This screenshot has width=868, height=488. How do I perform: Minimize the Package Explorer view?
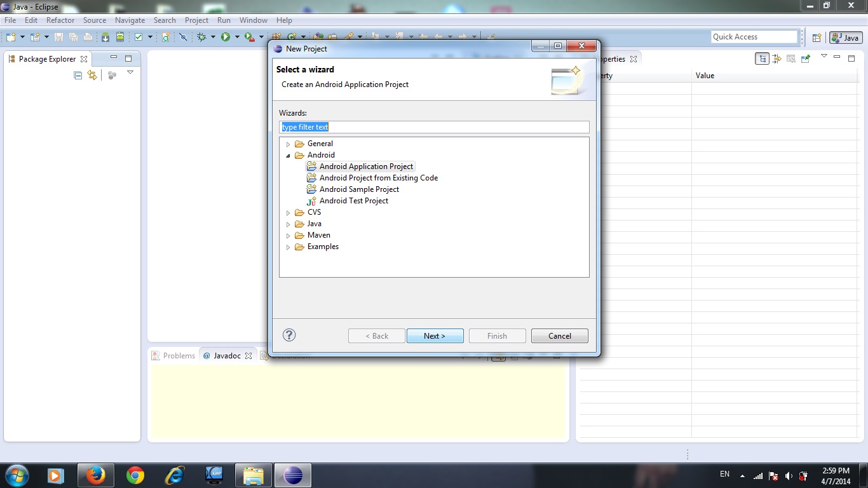[114, 57]
